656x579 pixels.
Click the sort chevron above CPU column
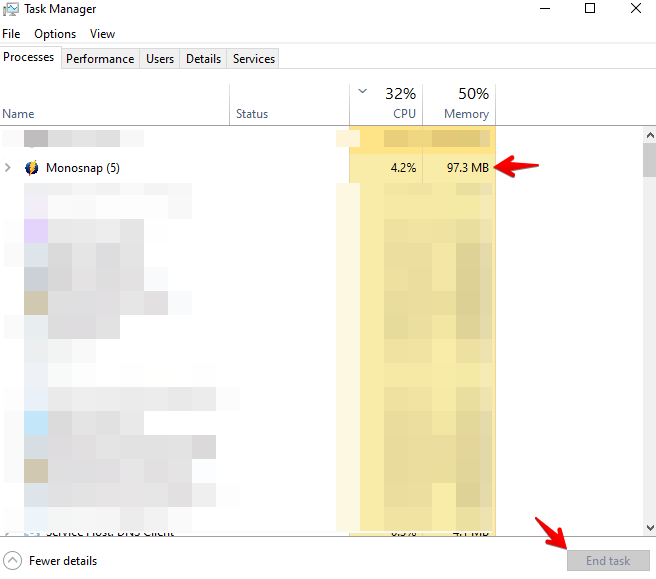pos(363,92)
